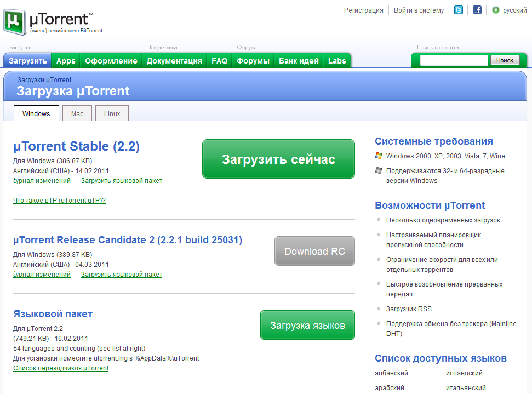Click the албанский language entry
532x394 pixels.
pos(391,373)
